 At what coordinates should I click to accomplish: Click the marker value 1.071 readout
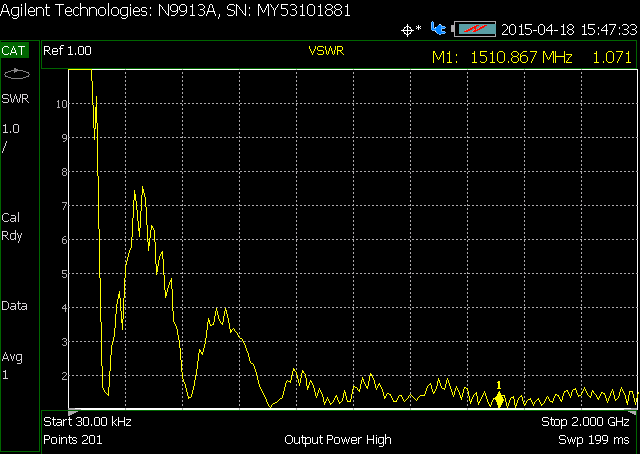pyautogui.click(x=611, y=58)
